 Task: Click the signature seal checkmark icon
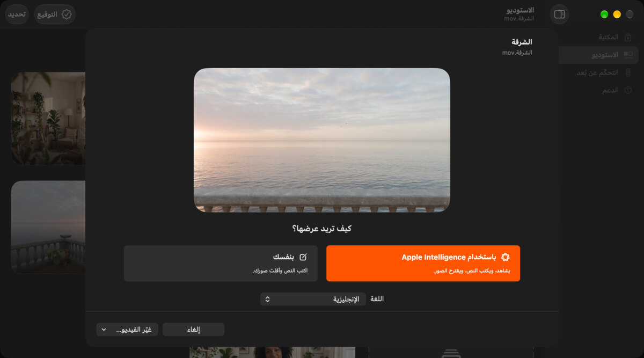67,14
